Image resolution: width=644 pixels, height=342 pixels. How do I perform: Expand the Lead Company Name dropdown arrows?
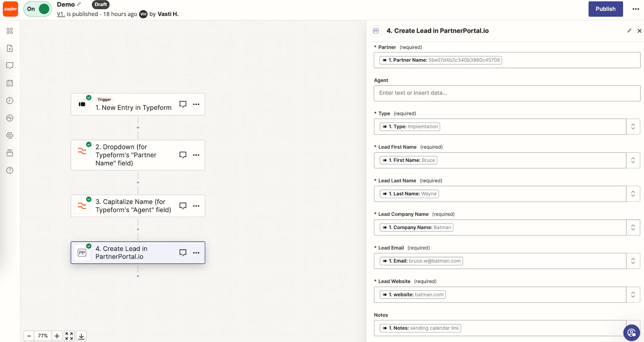click(633, 227)
